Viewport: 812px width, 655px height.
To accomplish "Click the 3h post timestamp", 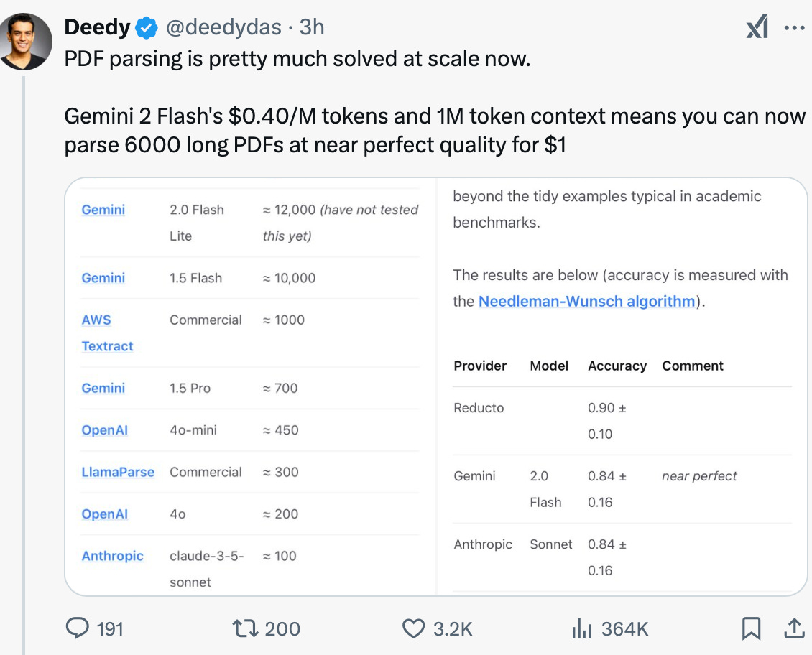I will (x=312, y=27).
